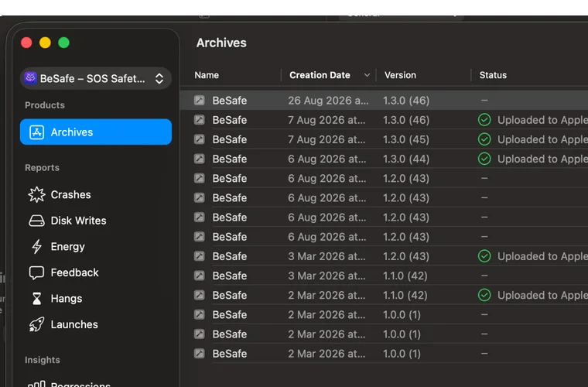Click archive icon of 3 Mar 1.1.0 (42) row
This screenshot has width=588, height=387.
(x=199, y=276)
